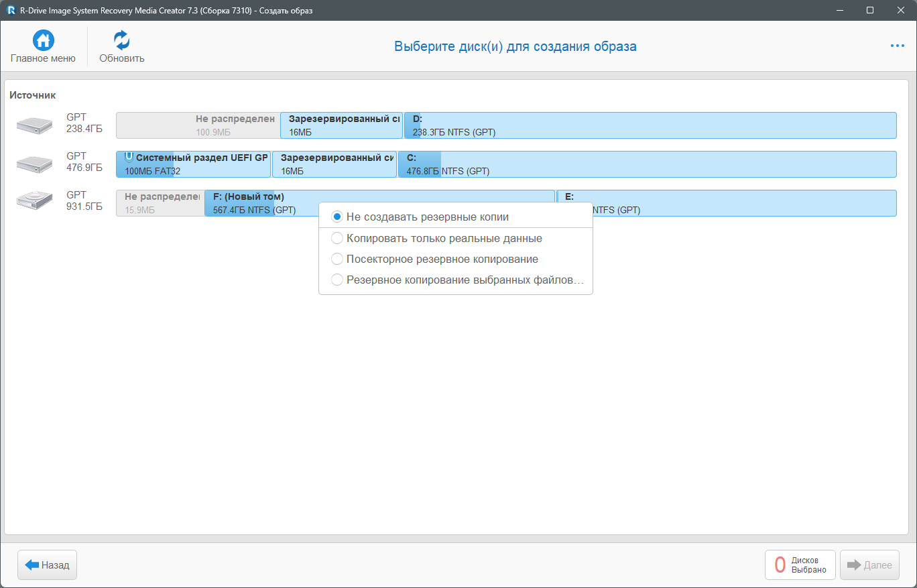Click the R-Drive Image app icon in title bar
The height and width of the screenshot is (588, 917).
point(11,10)
